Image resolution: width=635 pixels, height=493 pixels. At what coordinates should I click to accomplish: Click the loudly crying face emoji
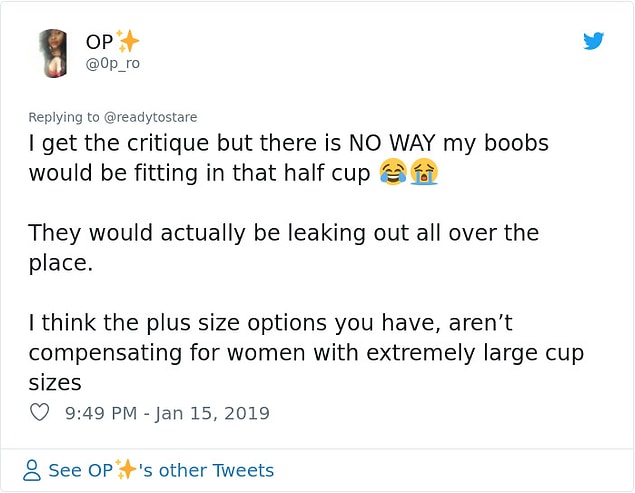click(x=424, y=172)
